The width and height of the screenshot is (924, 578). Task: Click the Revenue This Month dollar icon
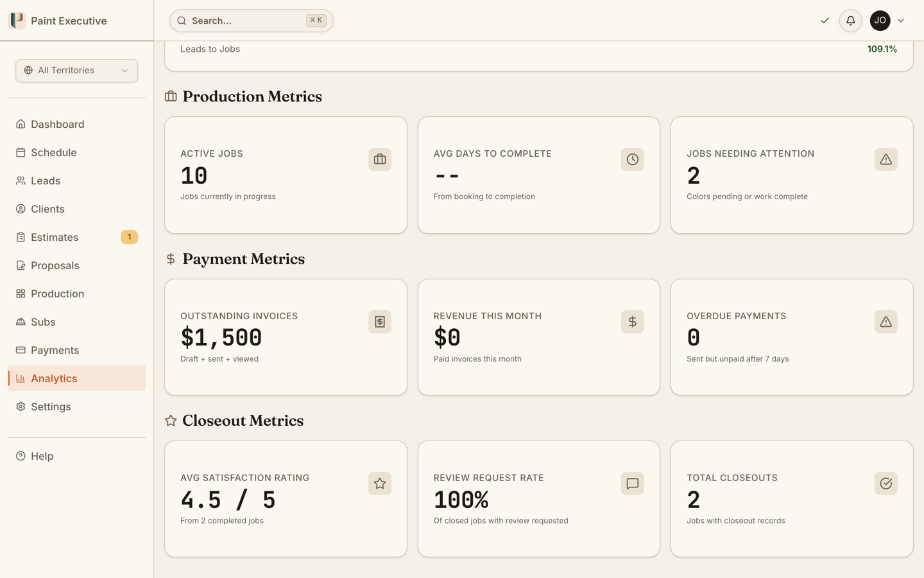(633, 322)
